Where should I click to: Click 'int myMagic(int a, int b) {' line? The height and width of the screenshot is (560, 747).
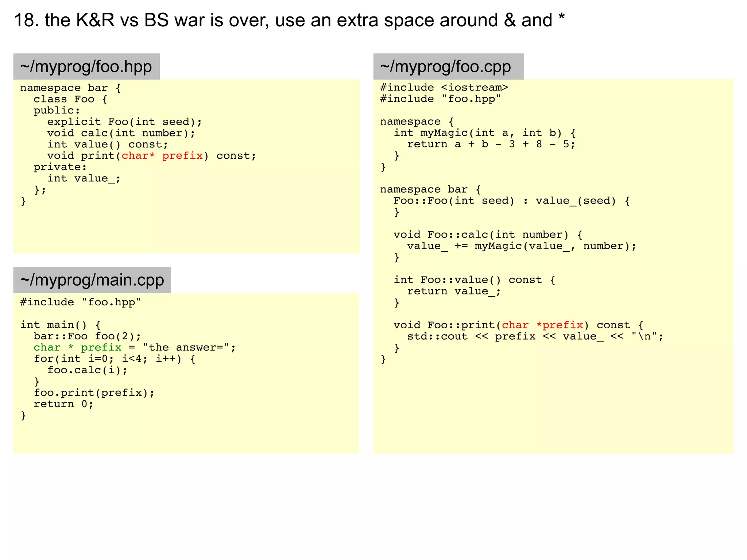(484, 133)
